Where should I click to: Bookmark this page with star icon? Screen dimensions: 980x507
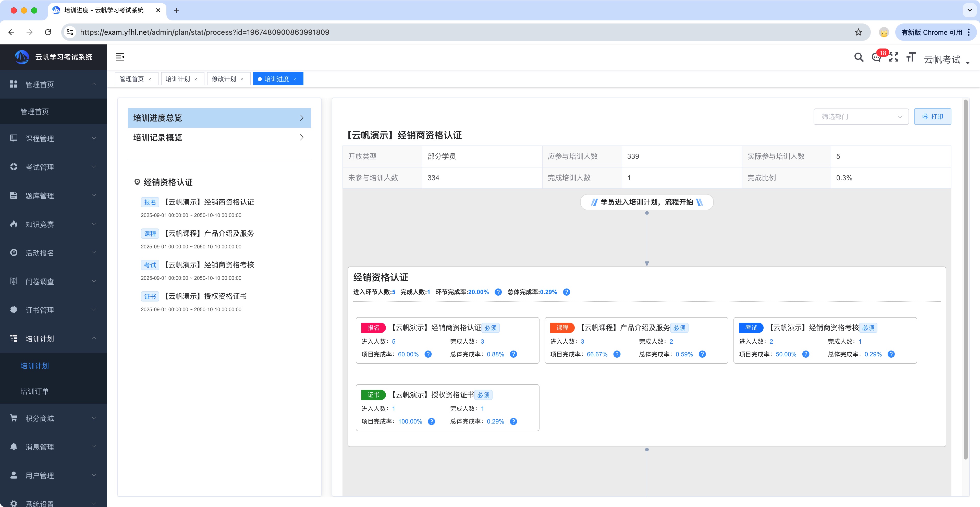[x=858, y=32]
